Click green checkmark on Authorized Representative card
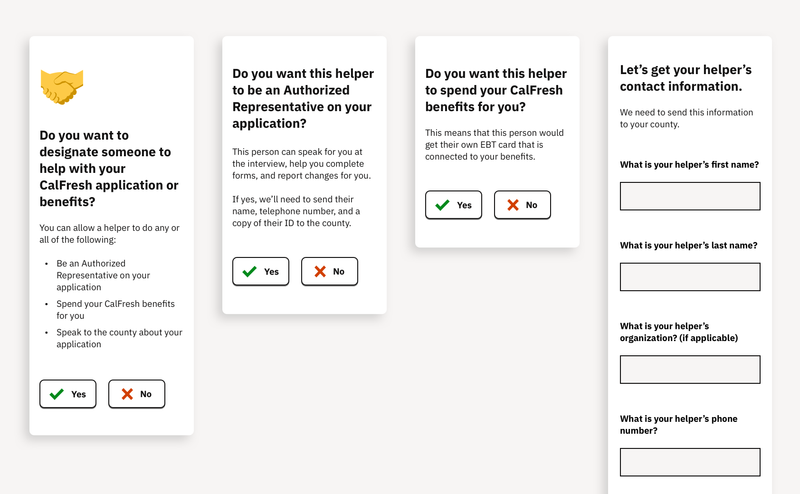 tap(249, 271)
